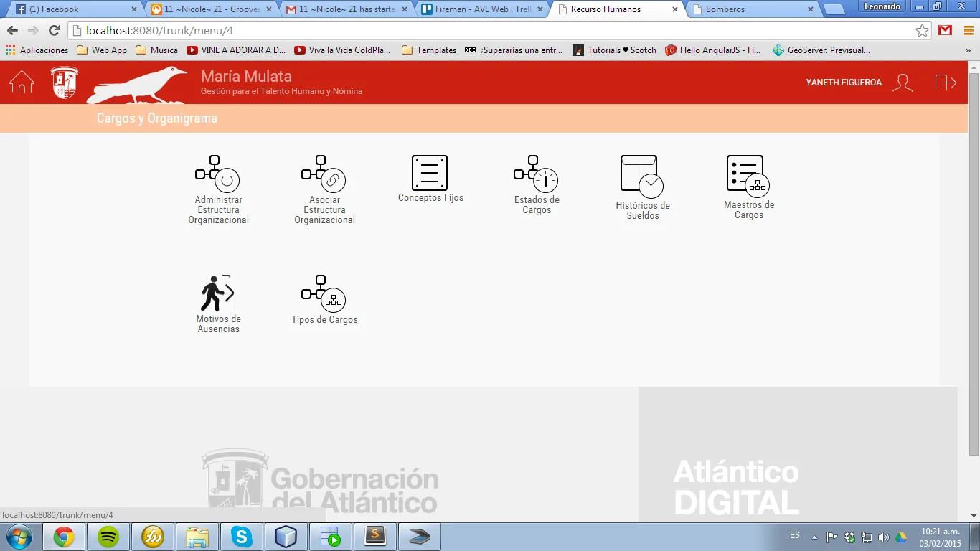Open the Tutorials Scotch bookmark
Screen dimensions: 980x551
(x=614, y=50)
